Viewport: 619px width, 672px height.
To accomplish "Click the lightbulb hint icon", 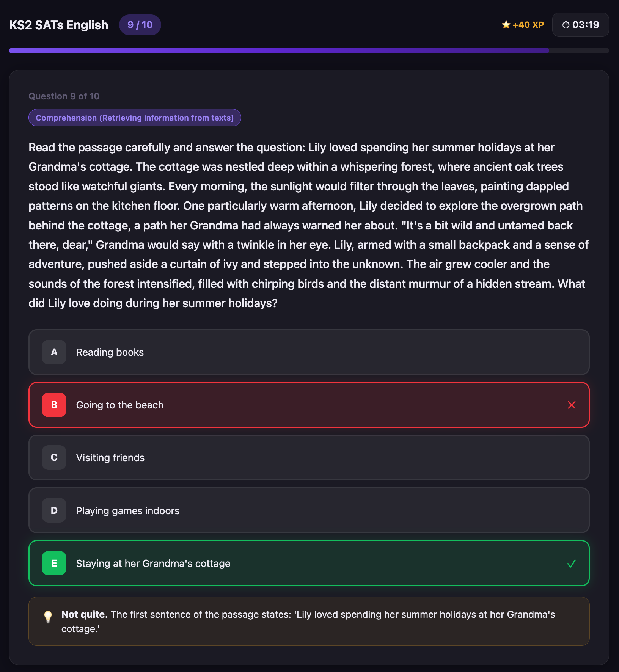I will (48, 617).
